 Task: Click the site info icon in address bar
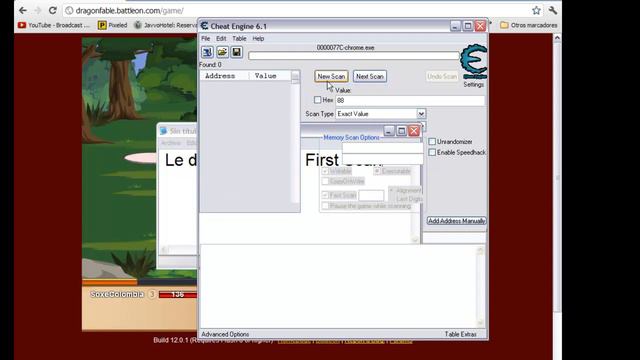[69, 11]
